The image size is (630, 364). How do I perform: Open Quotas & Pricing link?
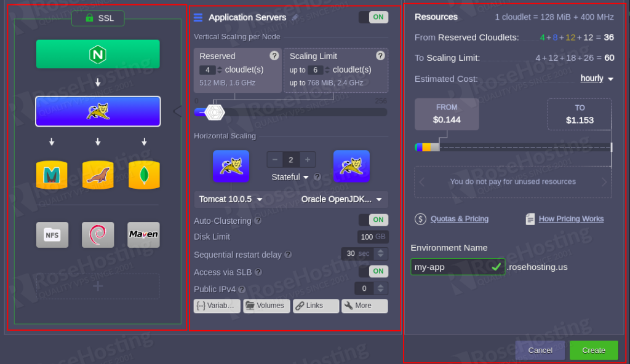click(x=459, y=219)
